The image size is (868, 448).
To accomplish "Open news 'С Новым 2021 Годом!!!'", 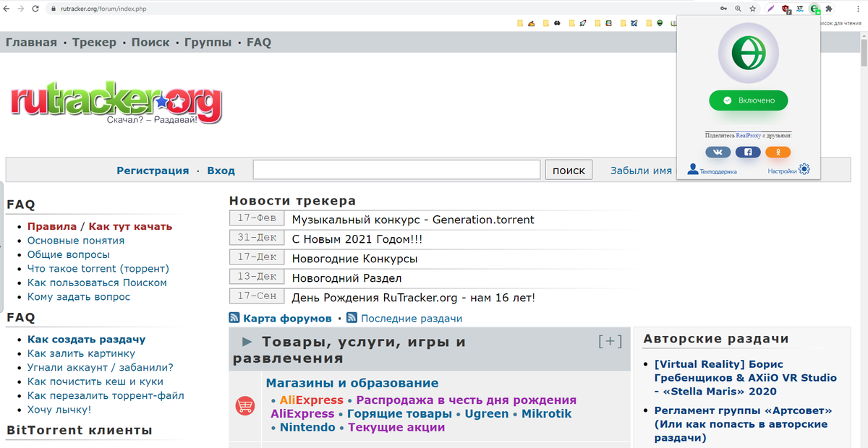I will point(357,239).
